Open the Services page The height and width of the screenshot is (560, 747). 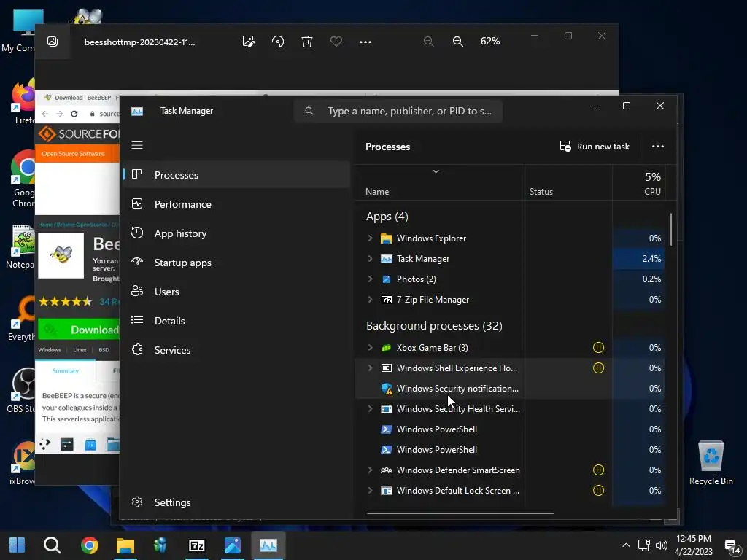coord(237,350)
